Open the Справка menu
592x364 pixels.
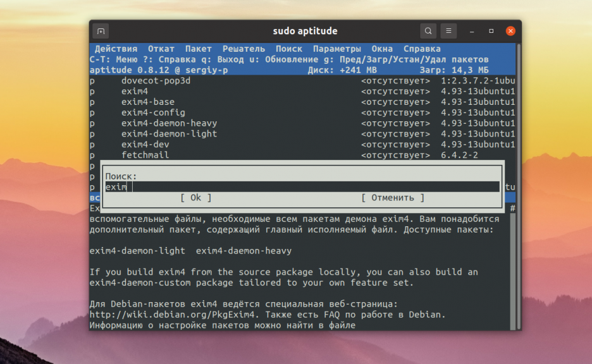point(422,49)
